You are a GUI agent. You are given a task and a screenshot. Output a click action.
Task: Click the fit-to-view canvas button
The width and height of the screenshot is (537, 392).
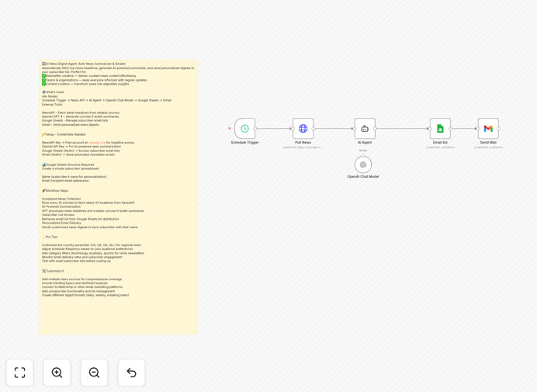coord(20,373)
